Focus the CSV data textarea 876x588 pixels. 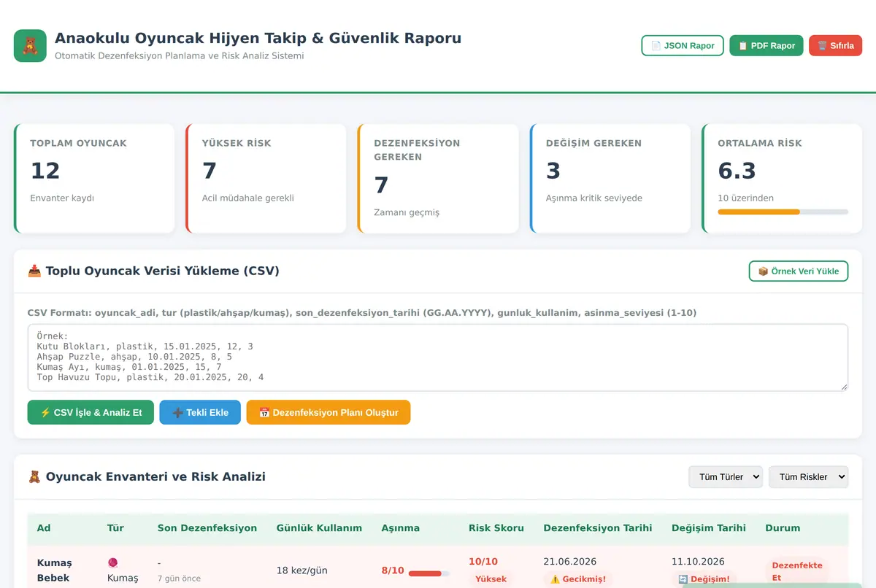(x=438, y=357)
